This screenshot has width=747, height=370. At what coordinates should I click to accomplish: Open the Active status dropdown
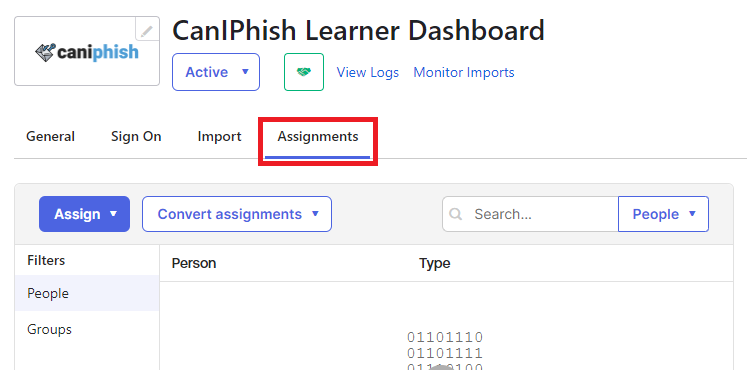coord(216,72)
